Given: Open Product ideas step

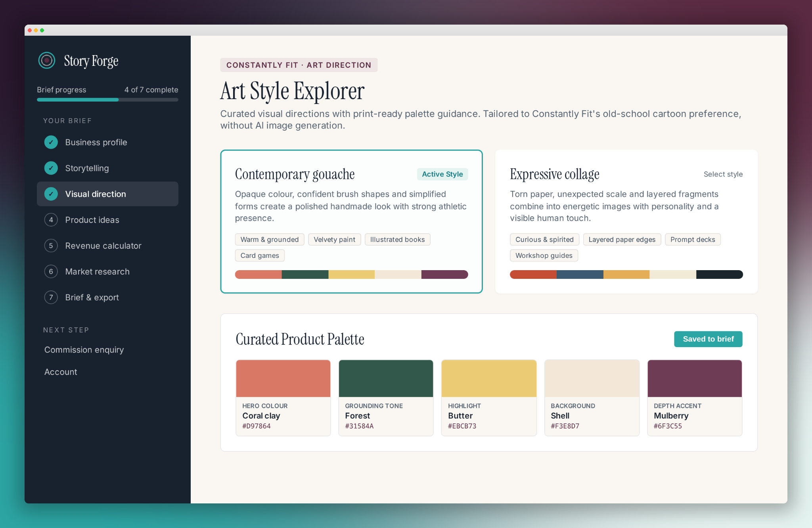Looking at the screenshot, I should 107,220.
